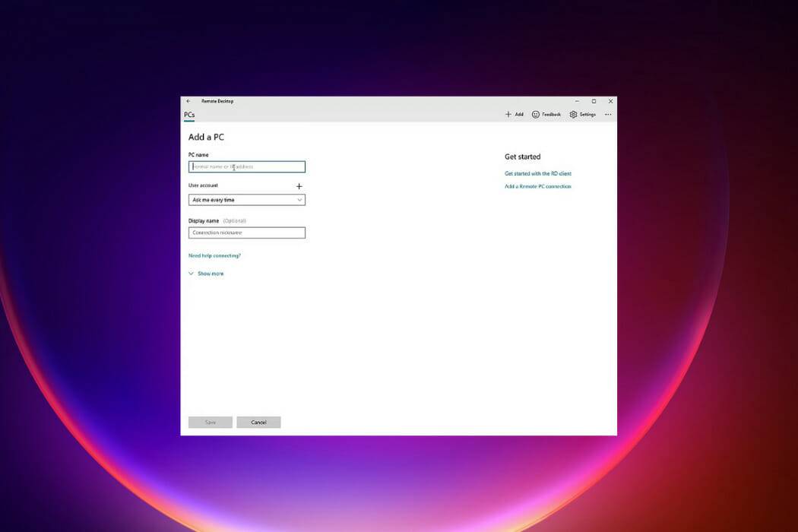Open Add a Remote PC connection link
The height and width of the screenshot is (532, 798).
537,186
